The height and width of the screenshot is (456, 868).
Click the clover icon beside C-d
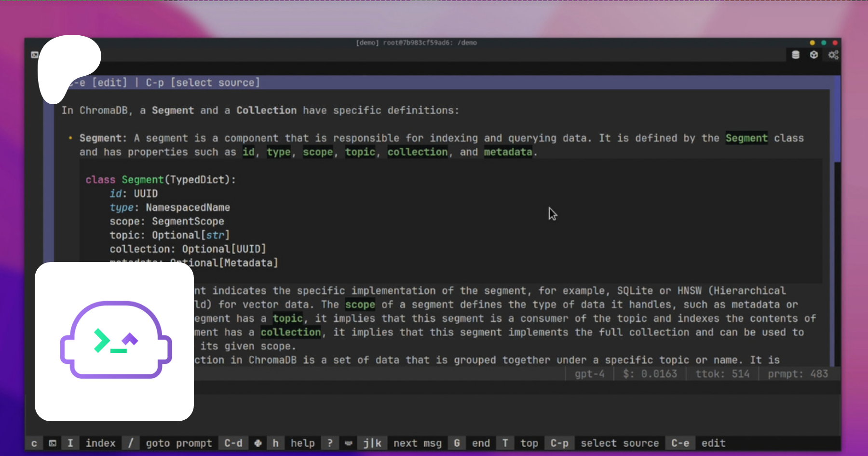[258, 443]
